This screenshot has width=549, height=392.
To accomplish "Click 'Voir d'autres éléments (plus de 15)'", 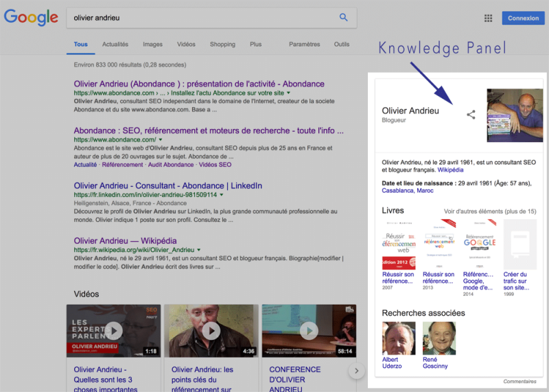I will click(x=490, y=211).
